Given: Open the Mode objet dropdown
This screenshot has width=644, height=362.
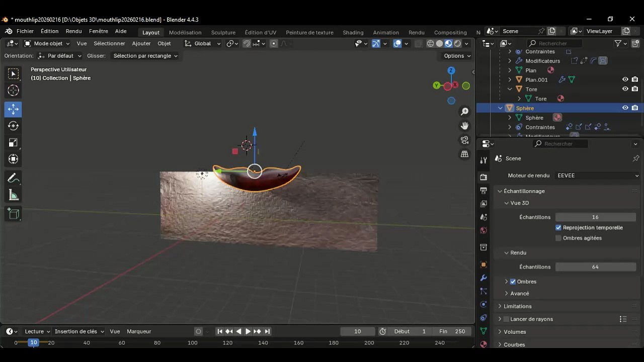Looking at the screenshot, I should tap(47, 44).
